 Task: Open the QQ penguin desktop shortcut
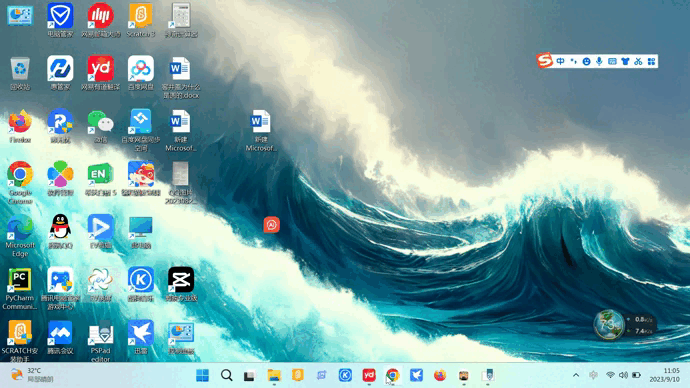pyautogui.click(x=60, y=227)
